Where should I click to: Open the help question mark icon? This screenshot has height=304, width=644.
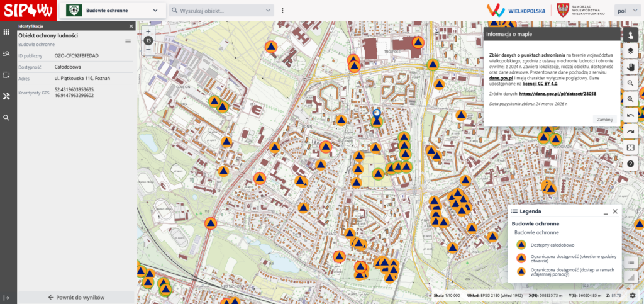(x=631, y=164)
